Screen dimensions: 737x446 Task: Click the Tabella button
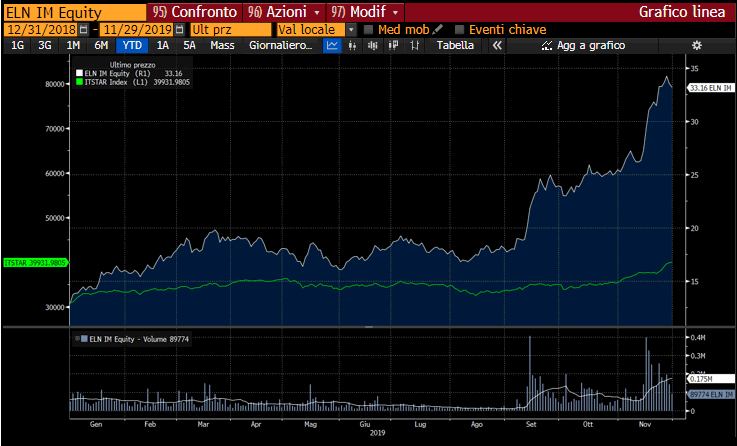click(x=455, y=46)
